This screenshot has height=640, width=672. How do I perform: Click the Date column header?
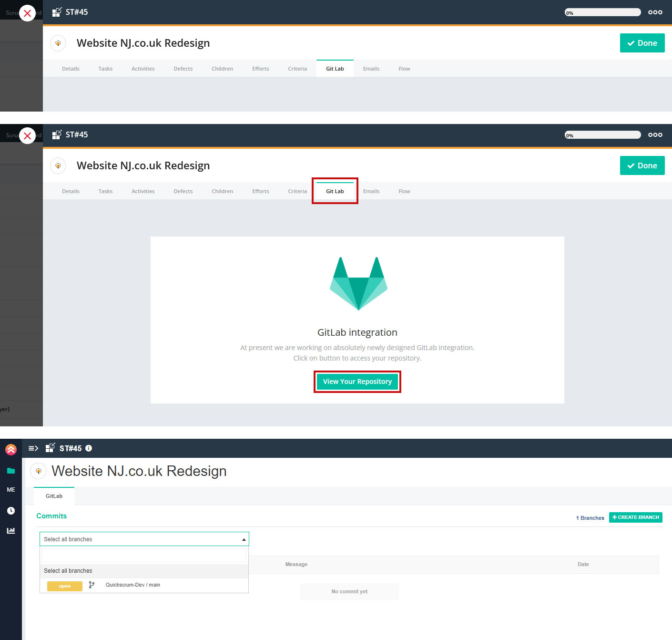tap(583, 564)
